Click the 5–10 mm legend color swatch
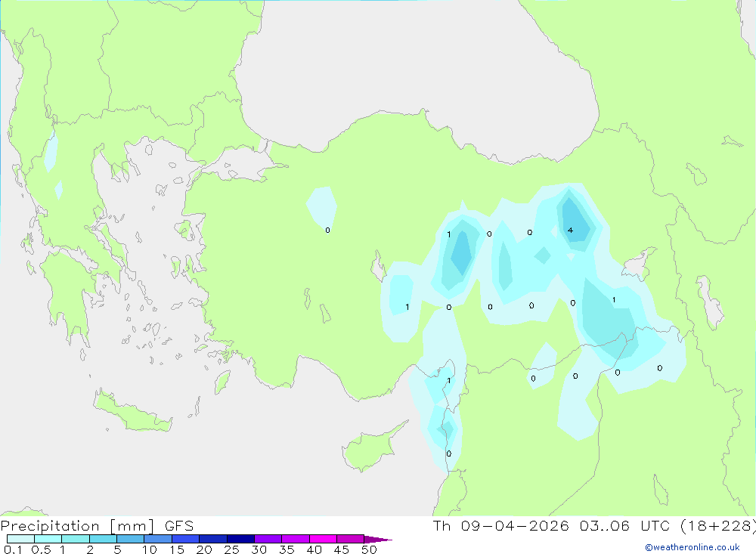This screenshot has height=554, width=756. (131, 539)
